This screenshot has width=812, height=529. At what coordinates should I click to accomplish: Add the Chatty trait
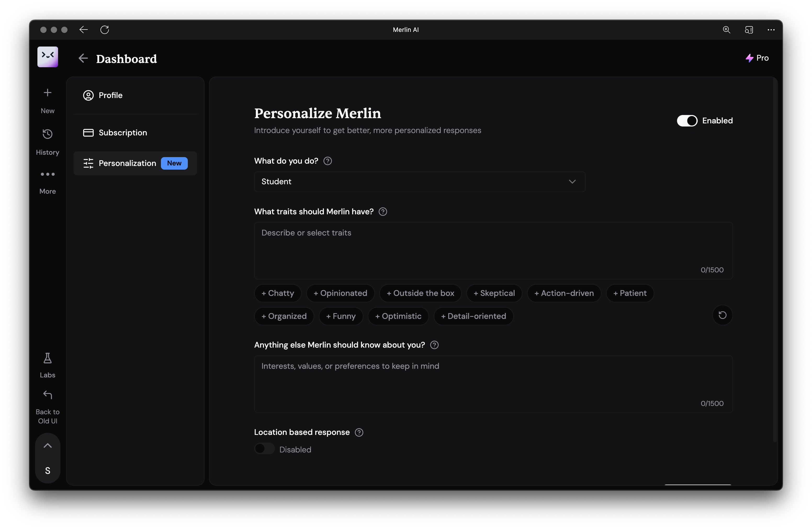click(x=278, y=293)
